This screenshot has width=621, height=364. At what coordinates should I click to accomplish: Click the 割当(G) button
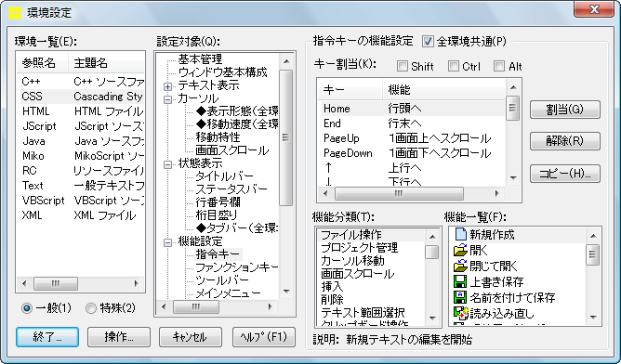pos(565,110)
